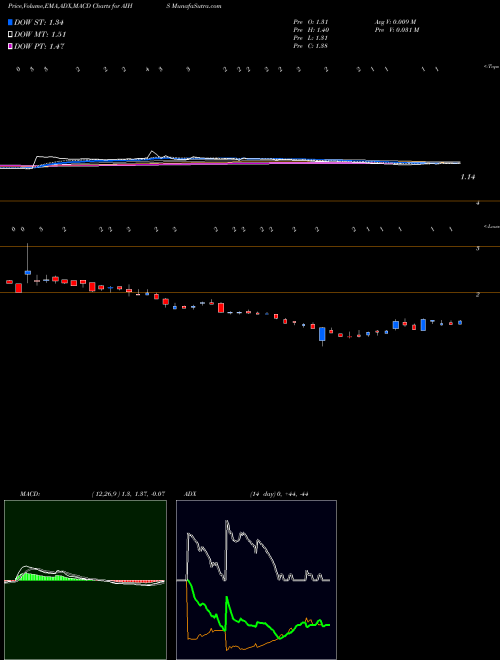Click the 4 price level label
This screenshot has width=500, height=660.
tap(478, 203)
